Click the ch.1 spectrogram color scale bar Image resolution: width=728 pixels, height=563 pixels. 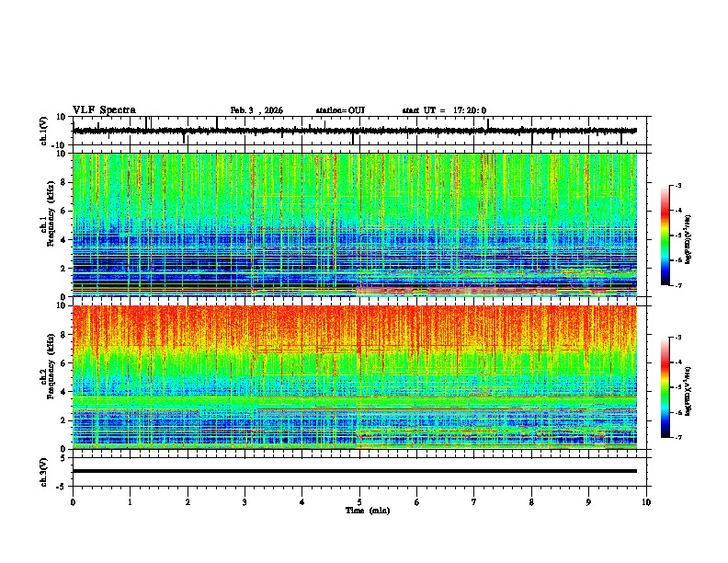(665, 236)
